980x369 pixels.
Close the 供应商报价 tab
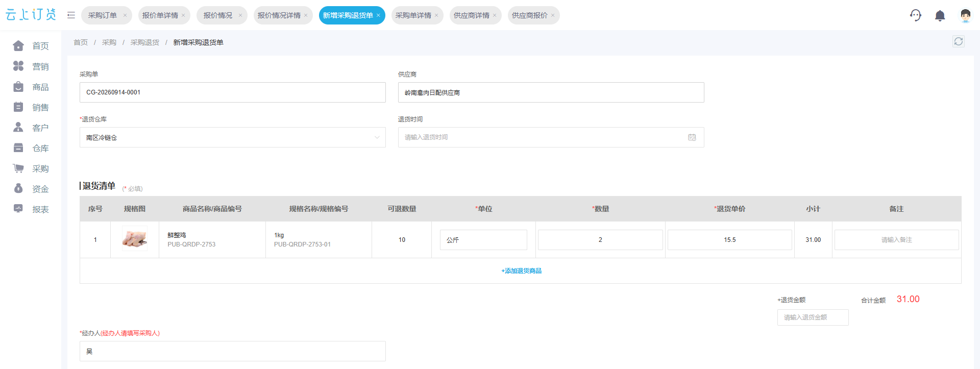tap(553, 15)
